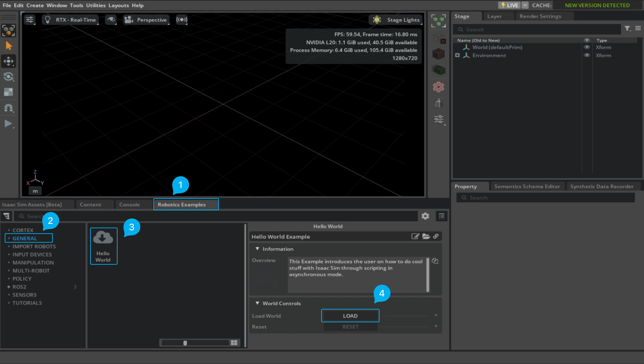Select the MANIPULATION category

pos(33,262)
